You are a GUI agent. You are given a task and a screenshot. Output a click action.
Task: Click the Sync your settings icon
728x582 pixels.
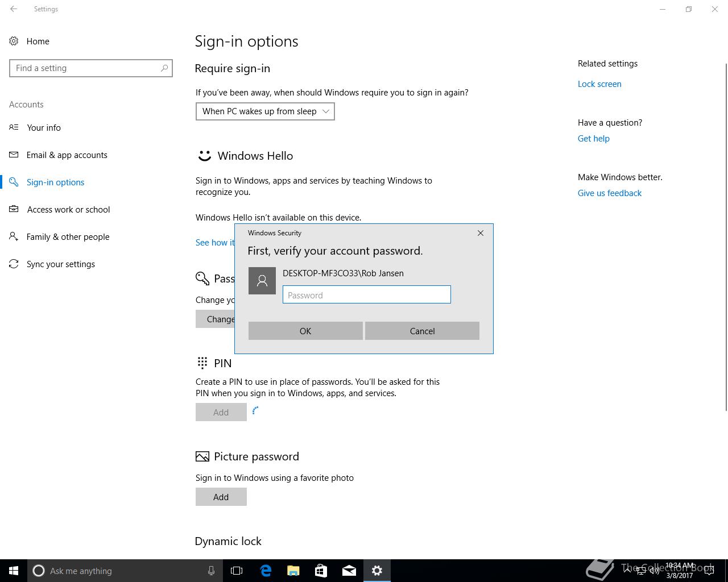click(14, 264)
